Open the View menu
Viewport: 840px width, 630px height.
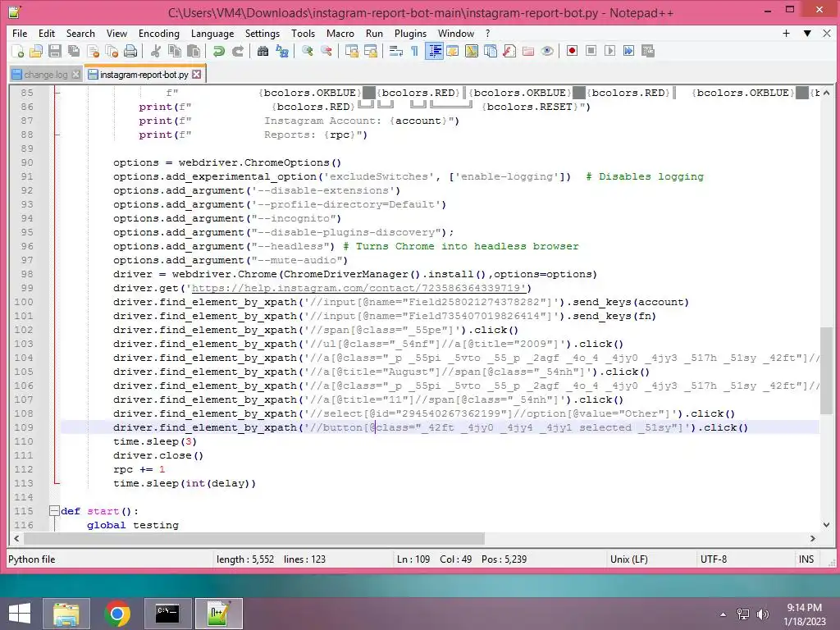click(116, 33)
